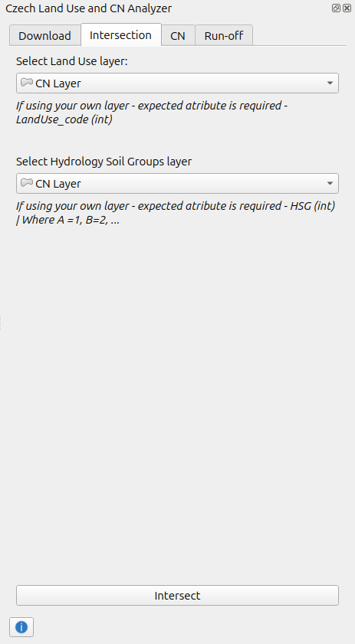Switch to the Download tab
The image size is (355, 644).
[44, 36]
